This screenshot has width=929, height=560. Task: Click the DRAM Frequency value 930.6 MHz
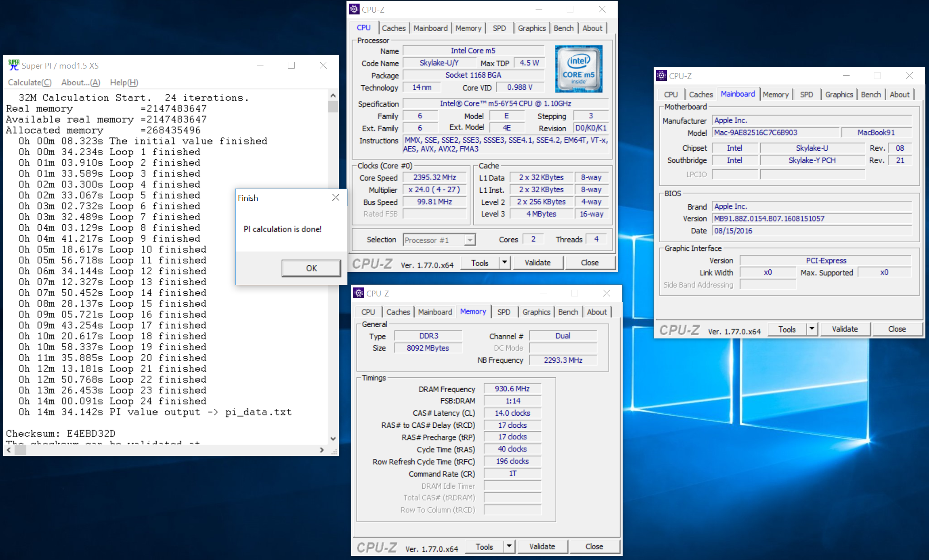(x=512, y=389)
